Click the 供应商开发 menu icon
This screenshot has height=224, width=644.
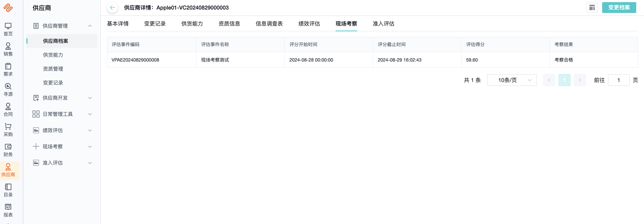coord(36,98)
